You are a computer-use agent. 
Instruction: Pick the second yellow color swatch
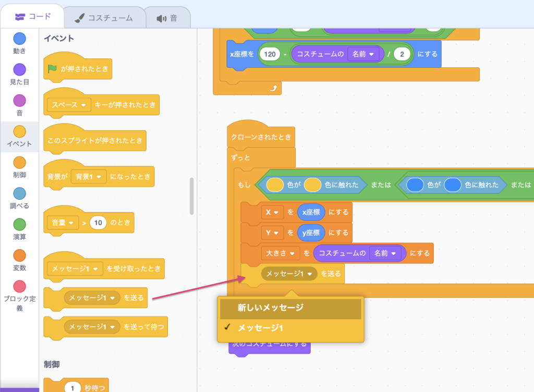click(x=313, y=185)
